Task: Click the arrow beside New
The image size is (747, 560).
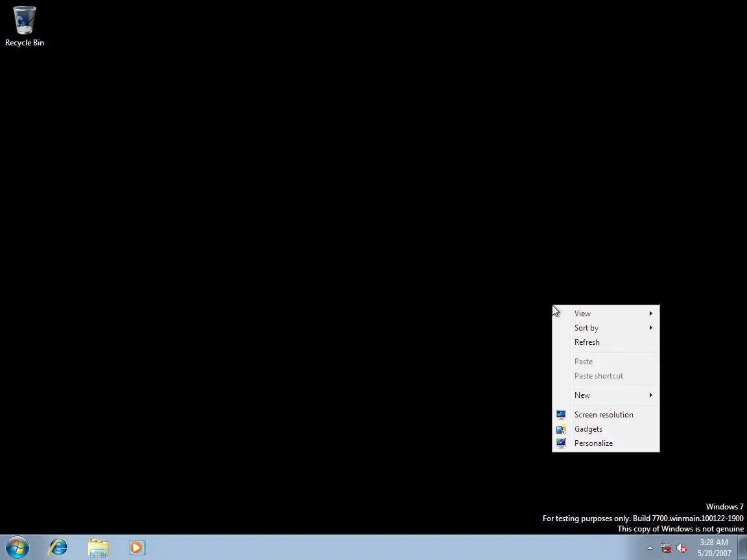Action: (x=651, y=395)
